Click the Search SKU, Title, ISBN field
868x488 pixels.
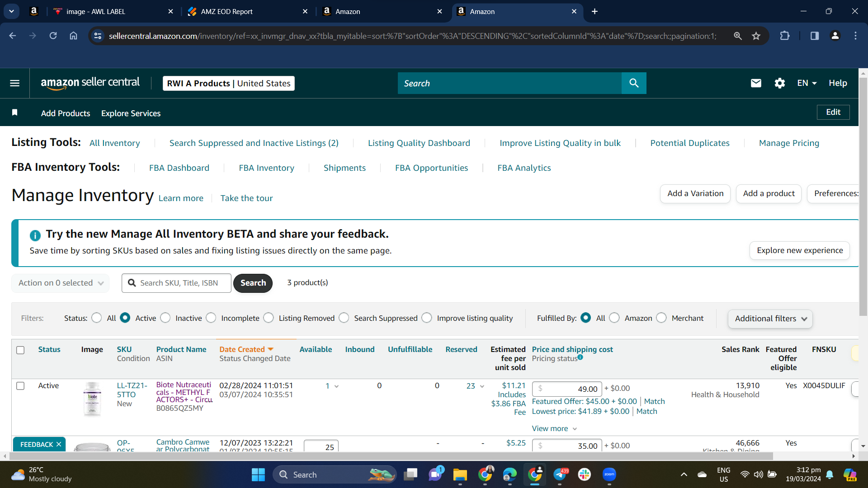(176, 283)
